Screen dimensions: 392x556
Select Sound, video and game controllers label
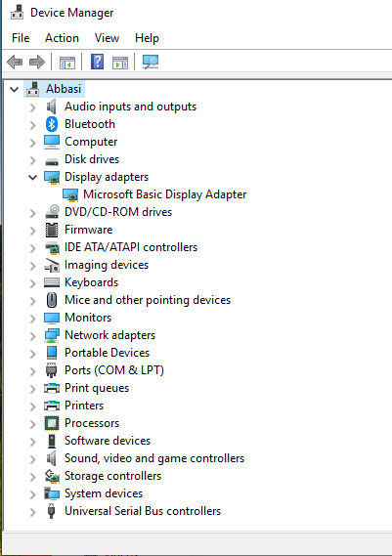tap(154, 458)
